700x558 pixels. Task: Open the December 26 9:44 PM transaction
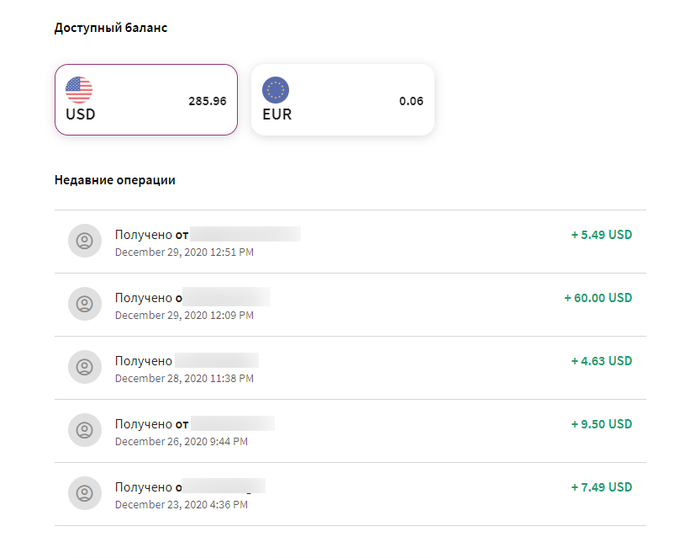point(350,431)
